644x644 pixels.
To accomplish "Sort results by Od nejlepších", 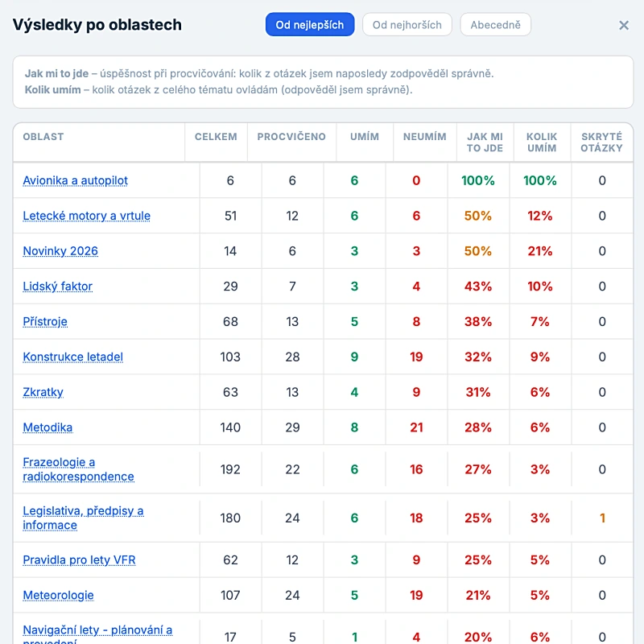I will pyautogui.click(x=310, y=25).
